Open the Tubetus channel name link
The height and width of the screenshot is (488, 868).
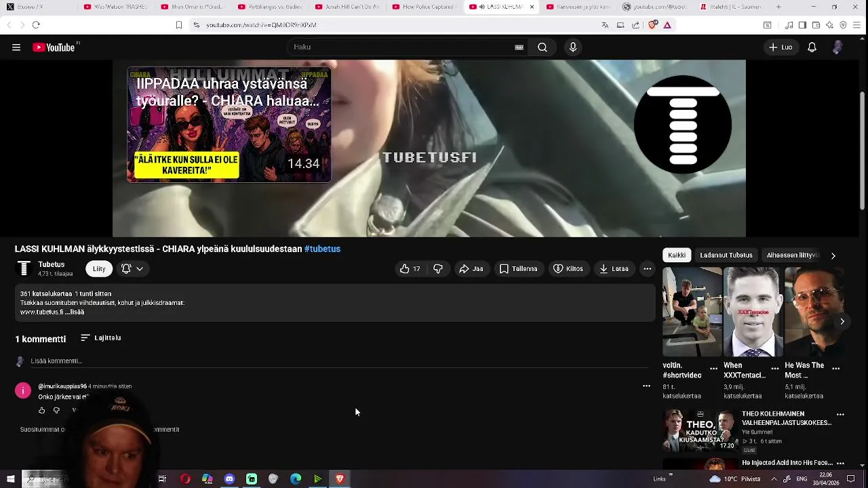click(52, 264)
